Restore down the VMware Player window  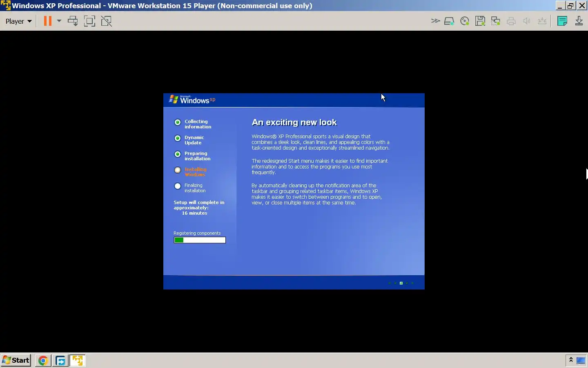(571, 6)
